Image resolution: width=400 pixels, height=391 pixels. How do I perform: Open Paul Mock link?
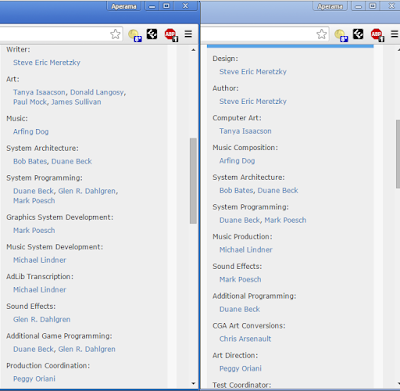click(30, 102)
